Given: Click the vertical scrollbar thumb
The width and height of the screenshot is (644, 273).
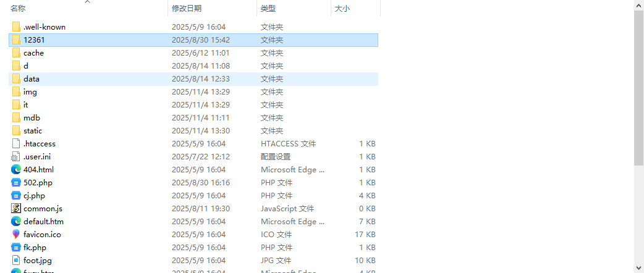Looking at the screenshot, I should [x=639, y=88].
